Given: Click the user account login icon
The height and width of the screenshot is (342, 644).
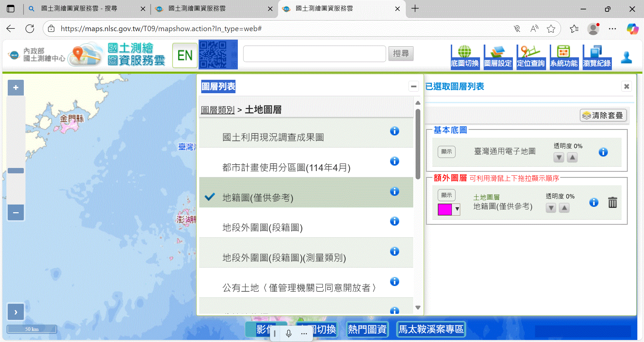Looking at the screenshot, I should (x=626, y=57).
